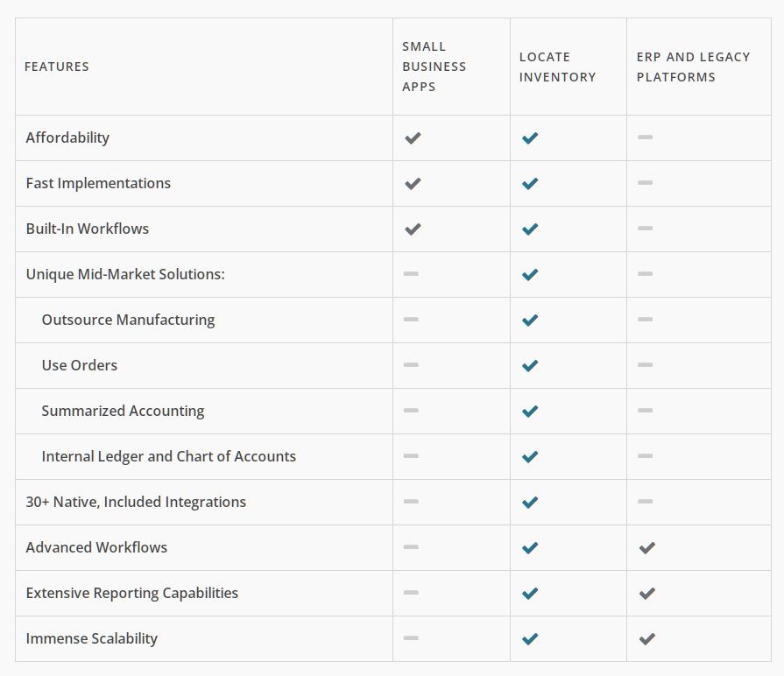Click Locate Inventory checkmark for Extensive Reporting Capabilities
Screen dimensions: 784x676
coord(530,593)
